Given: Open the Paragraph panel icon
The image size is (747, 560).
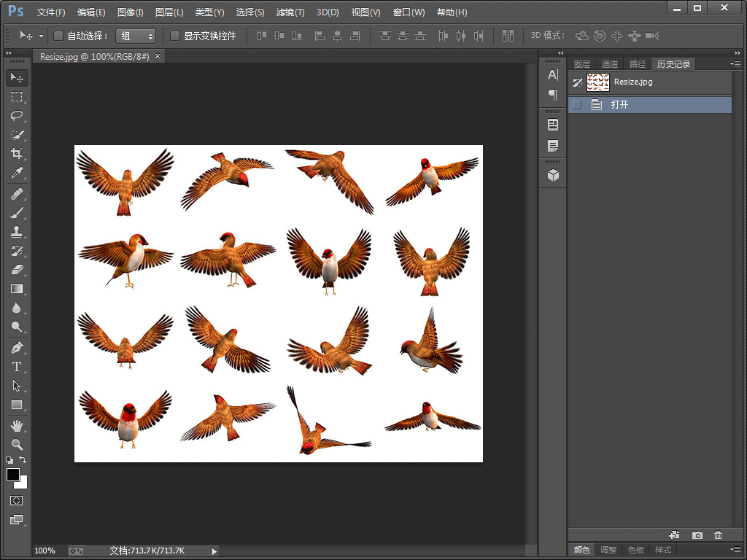Looking at the screenshot, I should tap(553, 95).
